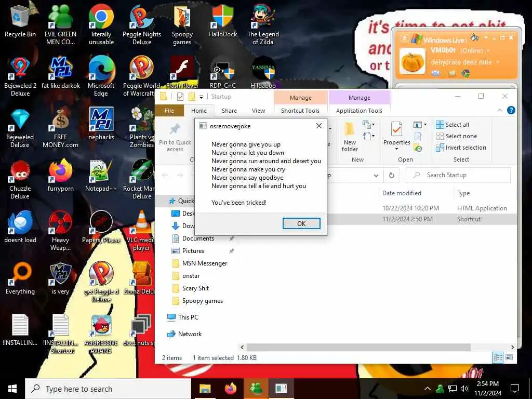Open EVIL GREEN MEN CO desktop shortcut
The height and width of the screenshot is (399, 532).
pos(60,24)
